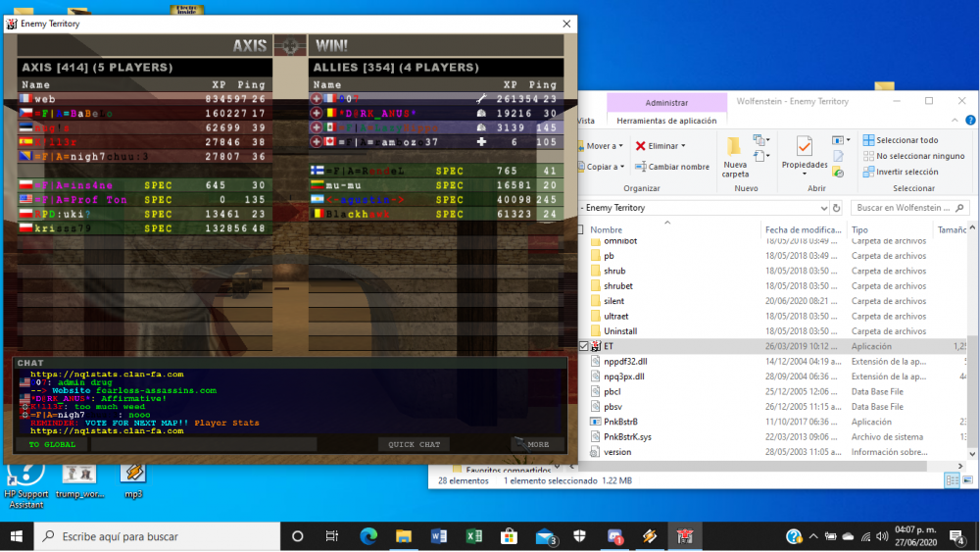Open Task View from the taskbar

(x=332, y=536)
